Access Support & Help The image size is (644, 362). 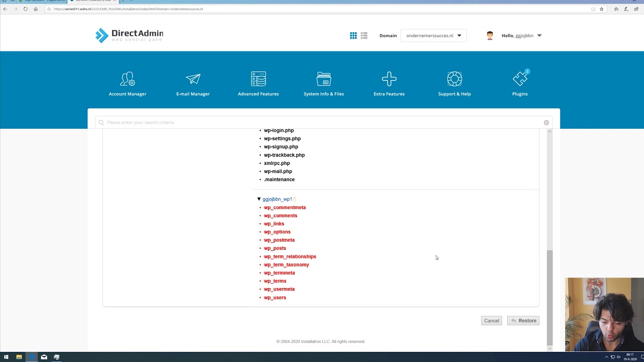pyautogui.click(x=454, y=83)
